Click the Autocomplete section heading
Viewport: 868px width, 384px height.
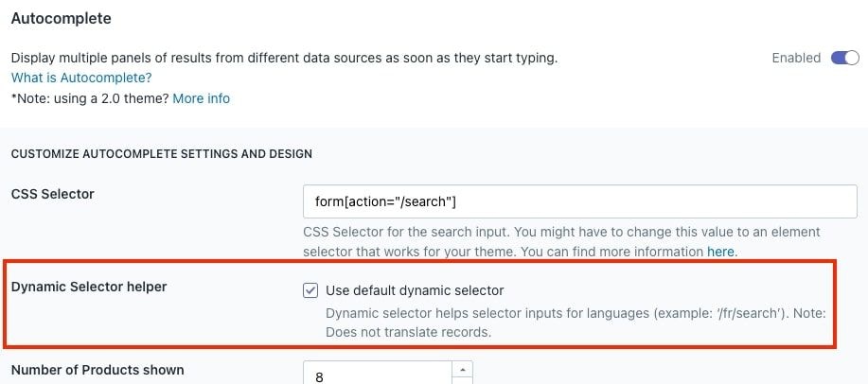61,18
